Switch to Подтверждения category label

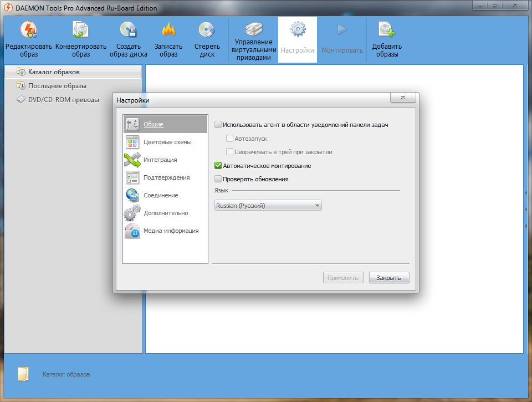[167, 177]
